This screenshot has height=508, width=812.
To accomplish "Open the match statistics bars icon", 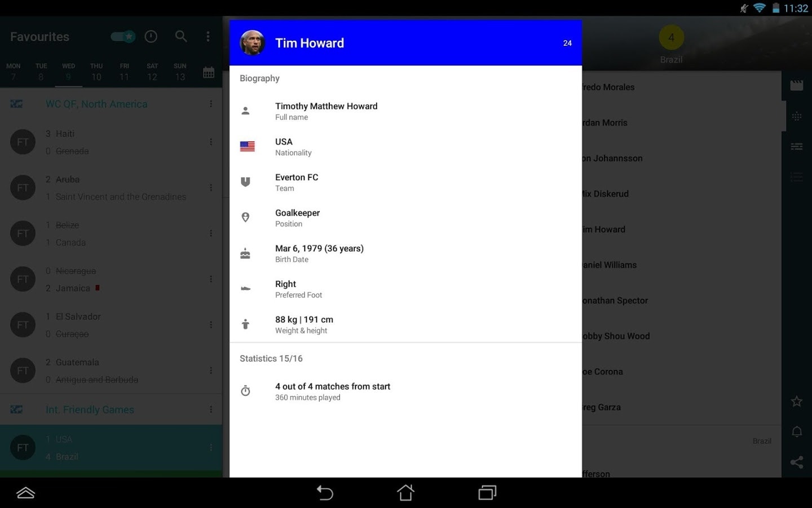I will 797,147.
